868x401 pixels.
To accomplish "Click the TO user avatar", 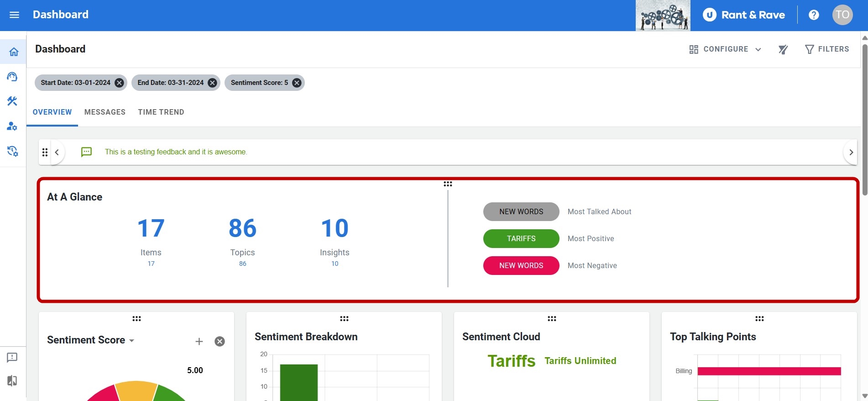I will [842, 15].
